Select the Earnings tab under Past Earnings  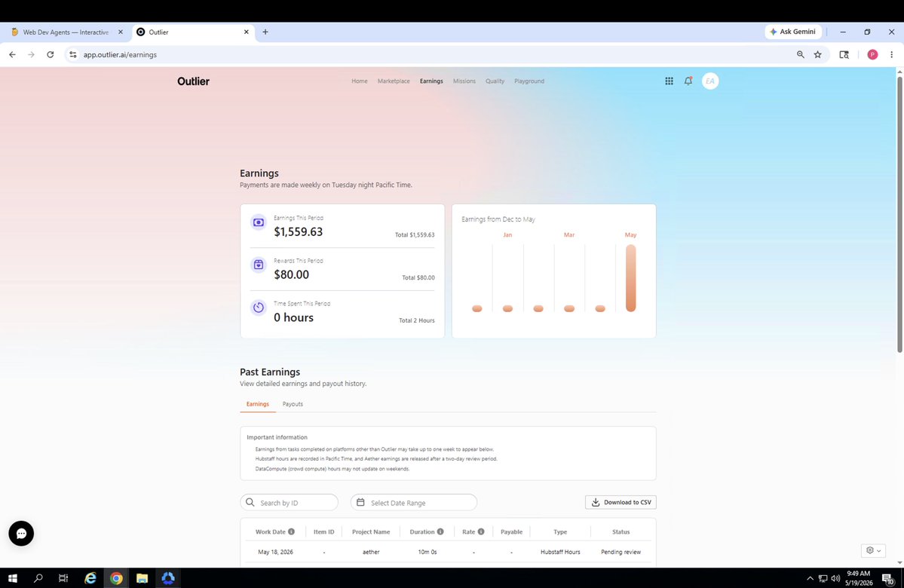(x=257, y=404)
